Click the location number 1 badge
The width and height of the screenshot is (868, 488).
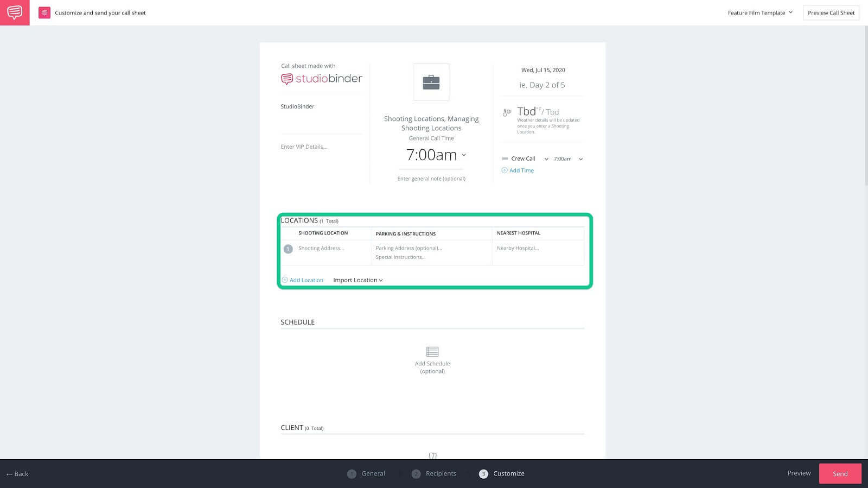(288, 249)
